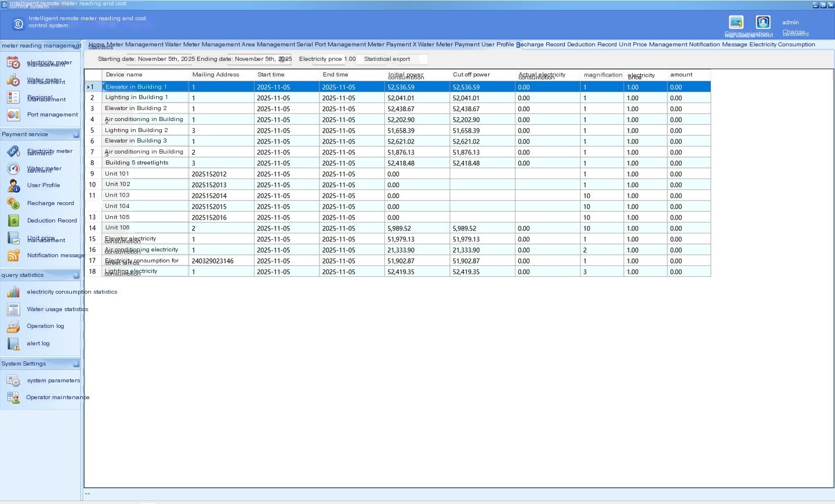
Task: Open Water meter payment gauge icon
Action: pyautogui.click(x=13, y=169)
